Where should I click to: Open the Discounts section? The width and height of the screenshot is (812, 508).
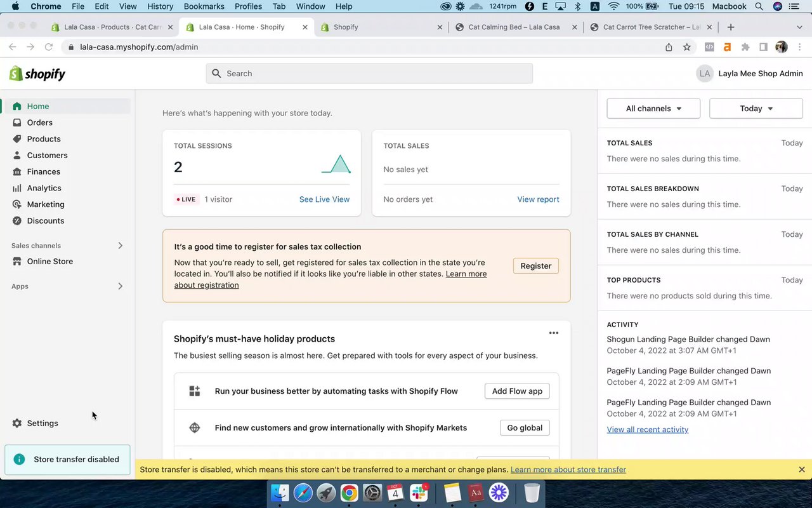[46, 221]
